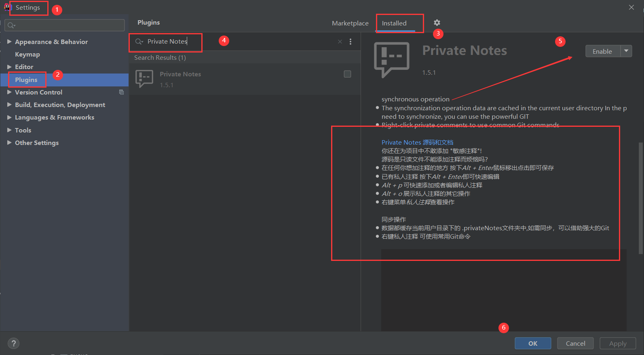Expand Languages & Frameworks node
The width and height of the screenshot is (644, 355).
point(9,117)
